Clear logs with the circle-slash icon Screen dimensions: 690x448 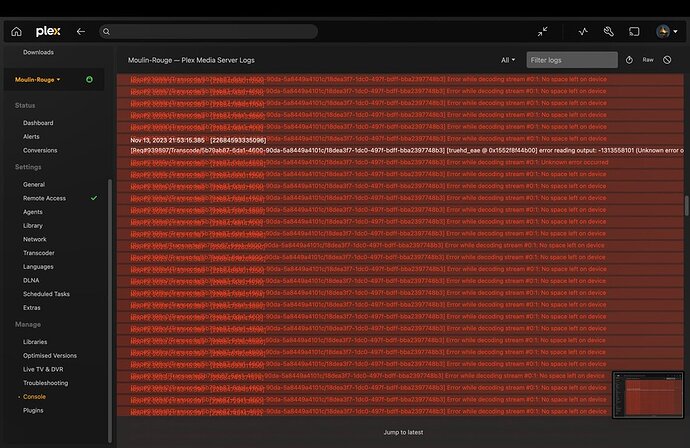click(667, 60)
